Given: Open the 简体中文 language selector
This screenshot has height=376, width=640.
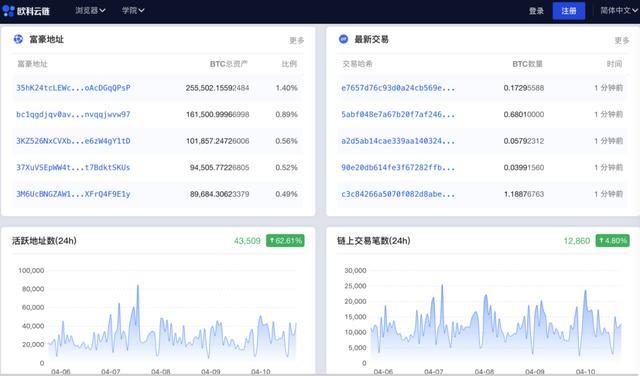Looking at the screenshot, I should [618, 10].
